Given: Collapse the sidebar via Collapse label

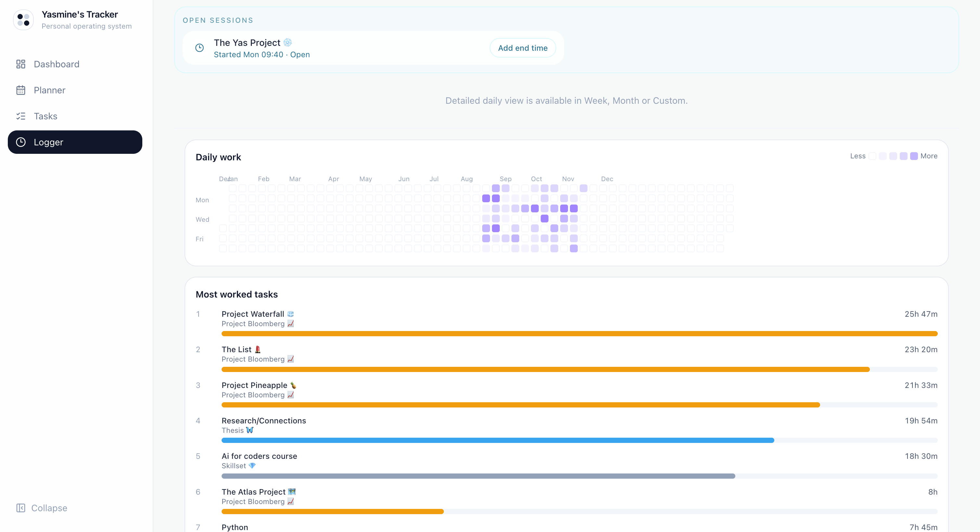Looking at the screenshot, I should click(49, 508).
